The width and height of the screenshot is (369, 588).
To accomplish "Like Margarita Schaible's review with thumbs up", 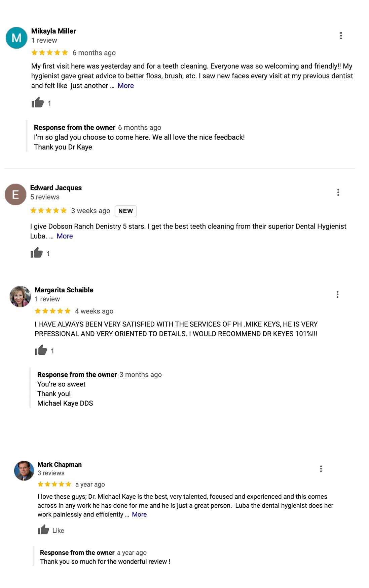I will pyautogui.click(x=41, y=350).
